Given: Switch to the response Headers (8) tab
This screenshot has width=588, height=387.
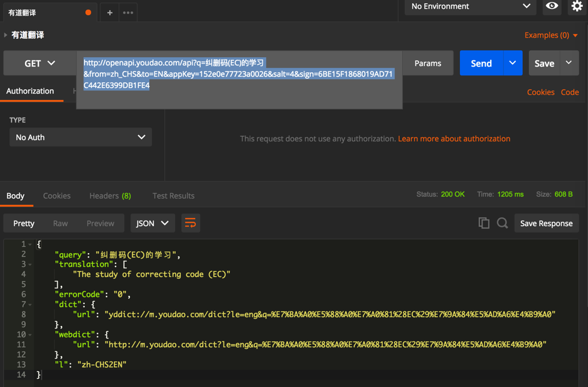Looking at the screenshot, I should tap(110, 196).
